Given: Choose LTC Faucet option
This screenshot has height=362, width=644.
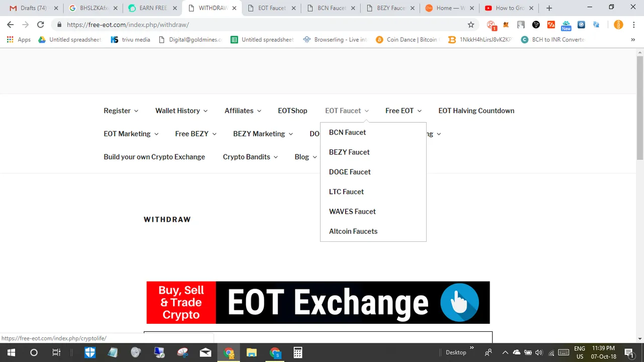Looking at the screenshot, I should click(x=346, y=192).
